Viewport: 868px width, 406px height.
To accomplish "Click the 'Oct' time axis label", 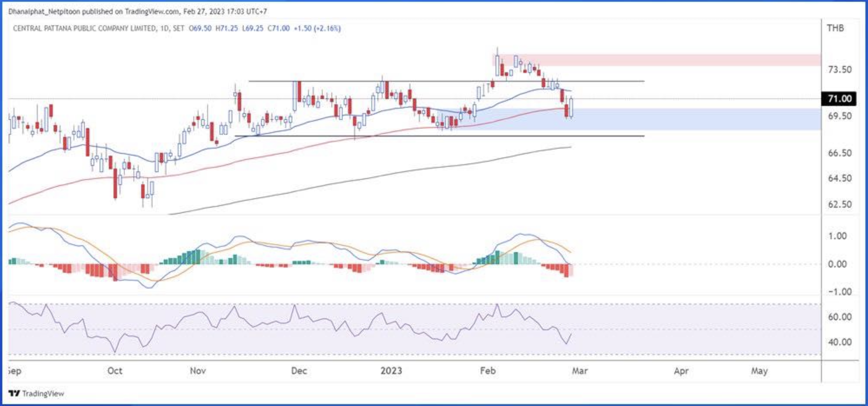I will click(115, 371).
